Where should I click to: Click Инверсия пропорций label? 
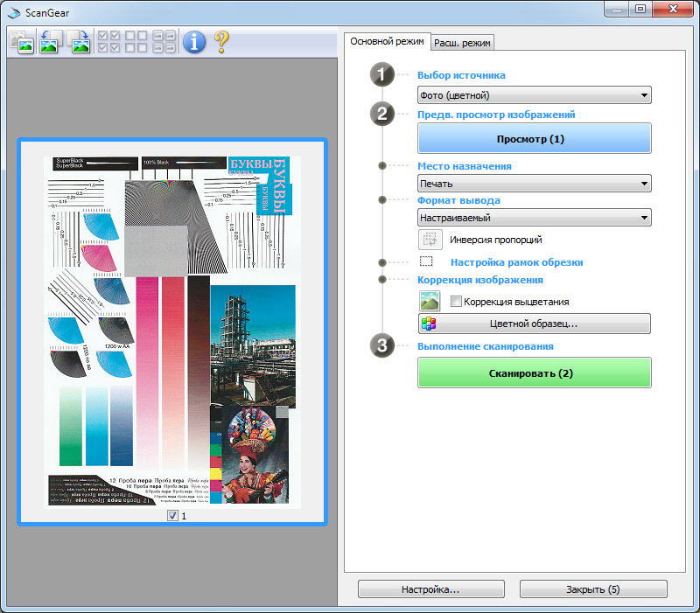click(495, 240)
